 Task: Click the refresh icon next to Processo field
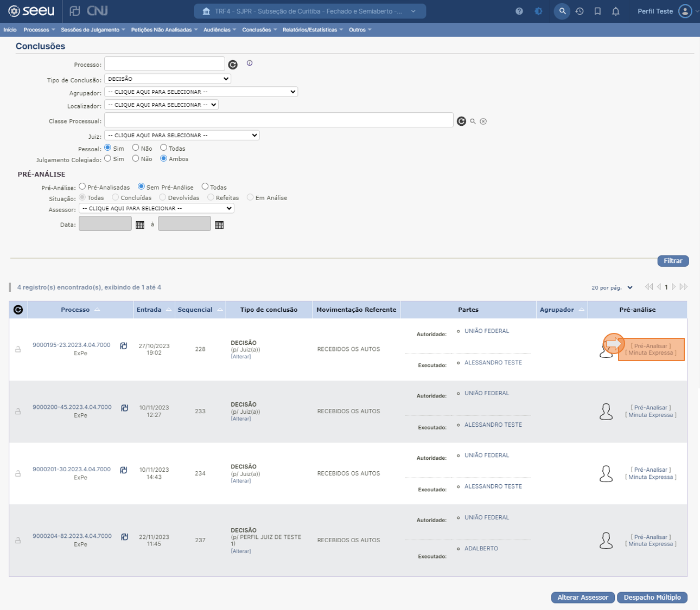pyautogui.click(x=233, y=65)
